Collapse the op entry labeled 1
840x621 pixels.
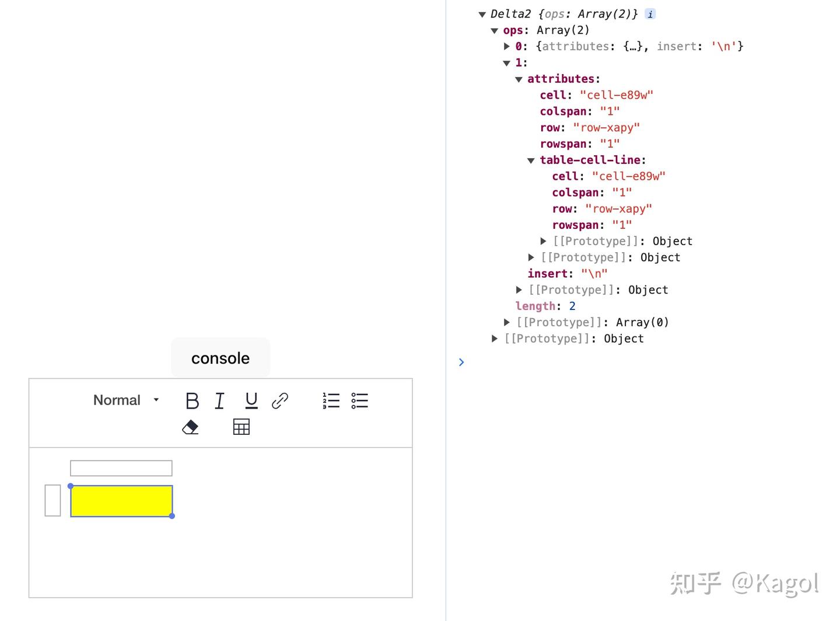(506, 62)
